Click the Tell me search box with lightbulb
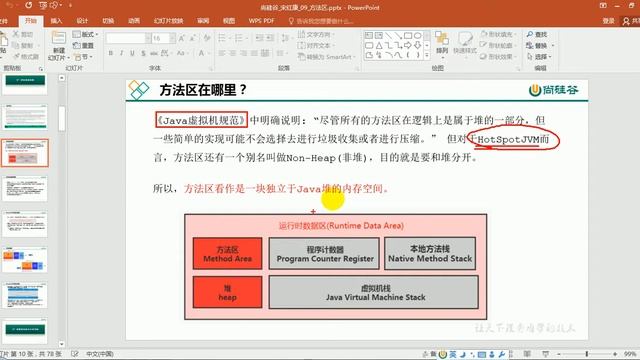 (x=320, y=21)
